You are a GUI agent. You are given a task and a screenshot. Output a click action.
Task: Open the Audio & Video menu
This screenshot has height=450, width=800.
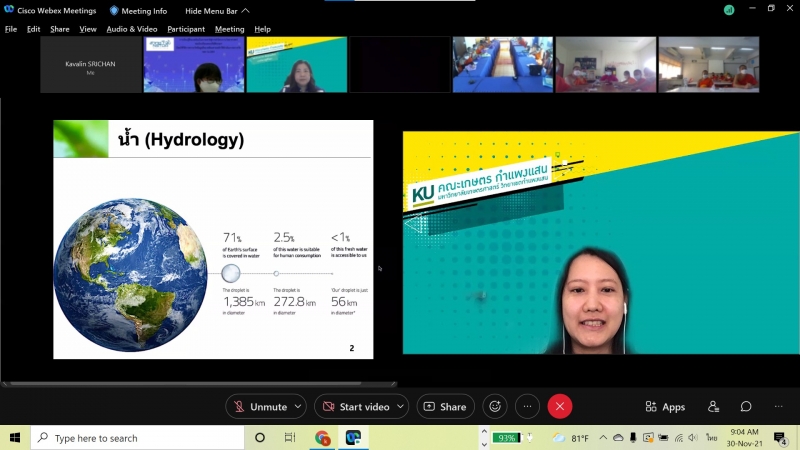pos(132,29)
